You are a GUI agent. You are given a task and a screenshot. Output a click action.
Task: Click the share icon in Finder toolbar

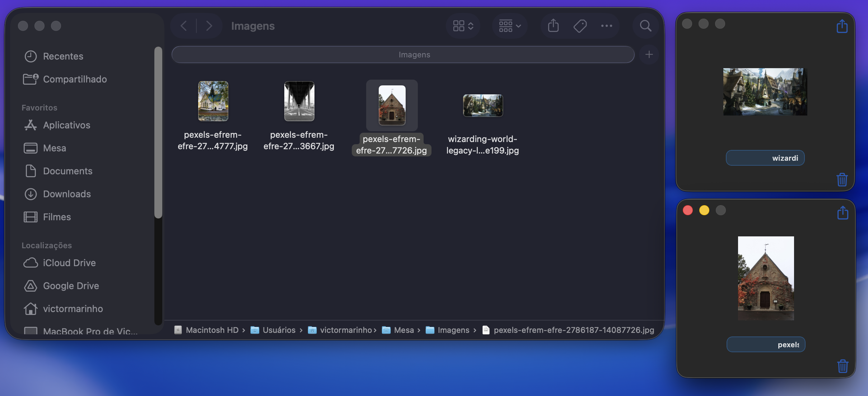point(553,26)
